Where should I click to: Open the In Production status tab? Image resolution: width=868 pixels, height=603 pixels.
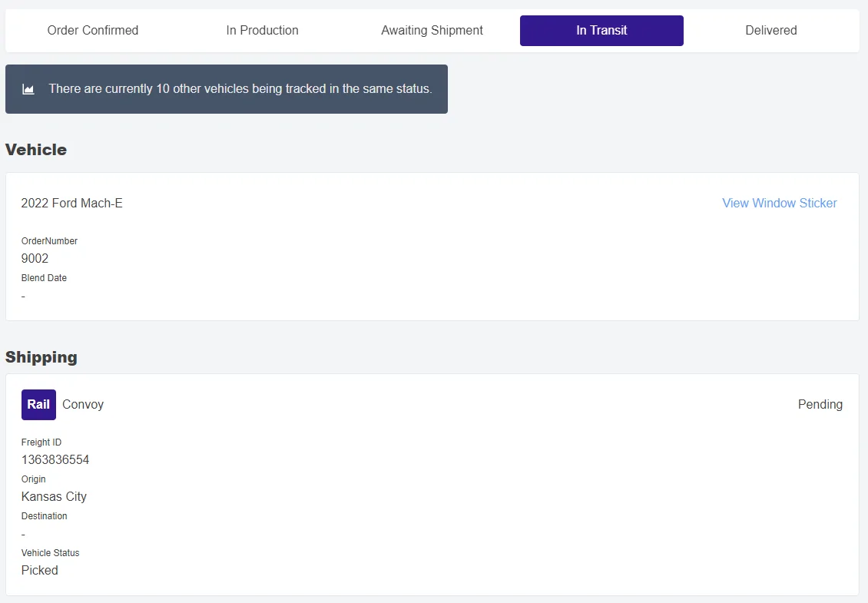pyautogui.click(x=263, y=31)
